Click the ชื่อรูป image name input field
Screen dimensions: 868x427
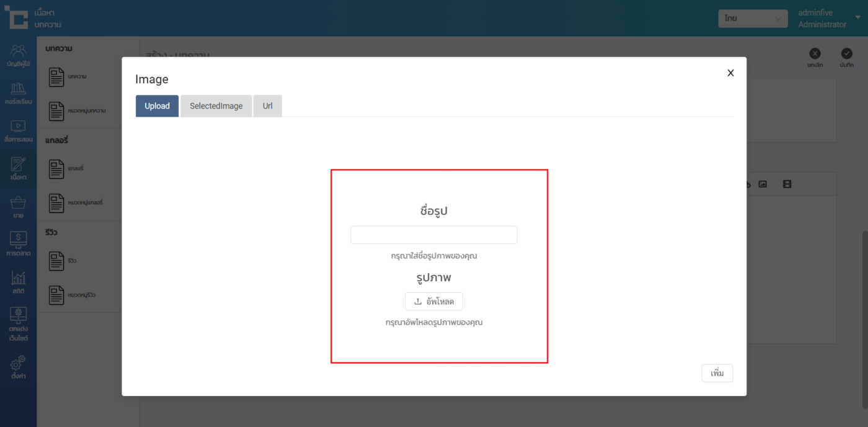433,235
